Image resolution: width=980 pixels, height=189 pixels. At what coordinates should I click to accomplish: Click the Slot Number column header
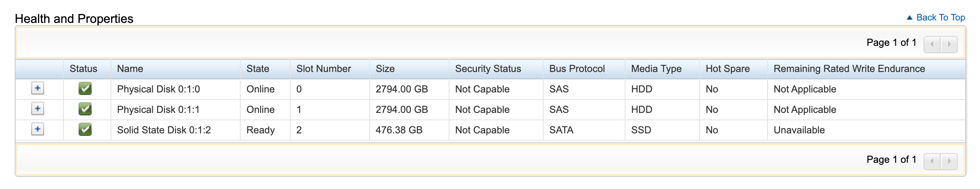(x=323, y=69)
